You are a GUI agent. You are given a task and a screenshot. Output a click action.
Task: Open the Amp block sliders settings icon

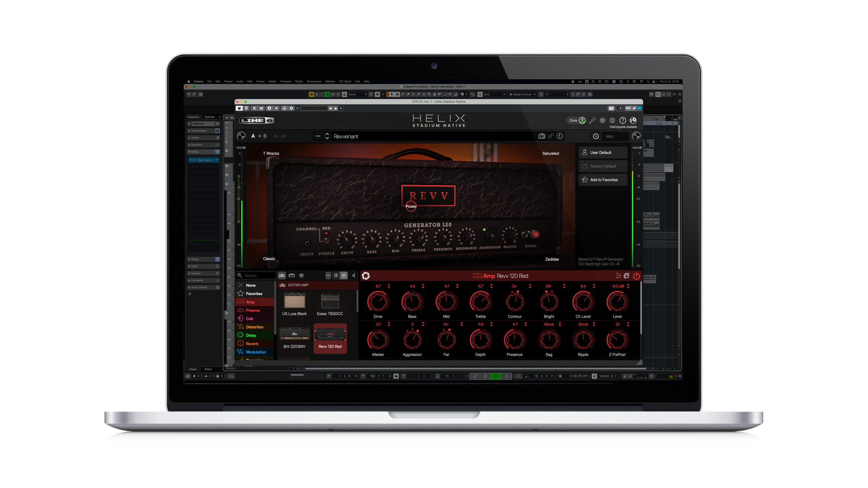[x=618, y=276]
